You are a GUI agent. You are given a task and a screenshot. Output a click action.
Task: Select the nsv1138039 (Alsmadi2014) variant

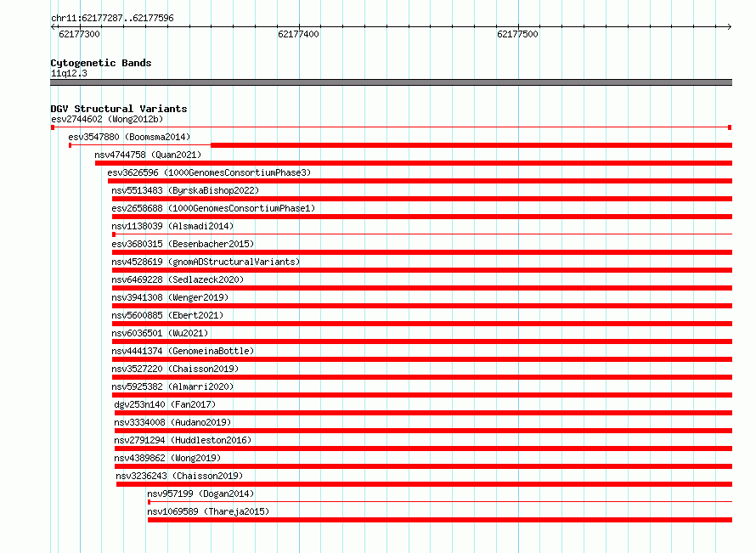pyautogui.click(x=172, y=226)
